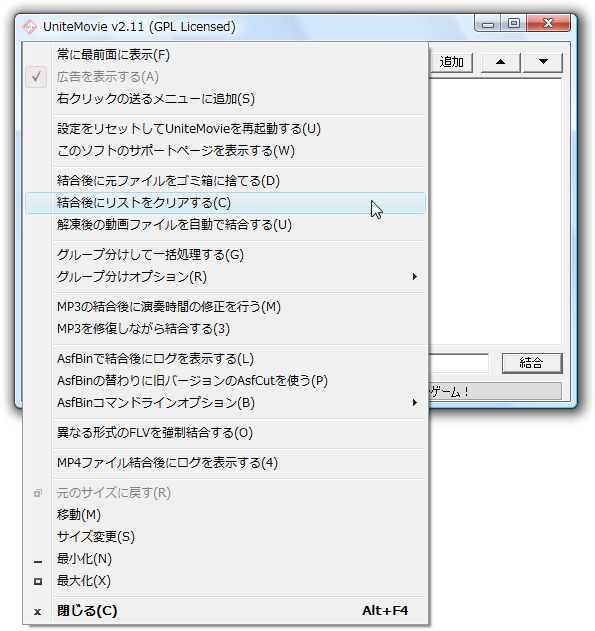This screenshot has height=631, width=595.
Task: Toggle the checked 広告を表示する(A) item
Action: (x=225, y=77)
